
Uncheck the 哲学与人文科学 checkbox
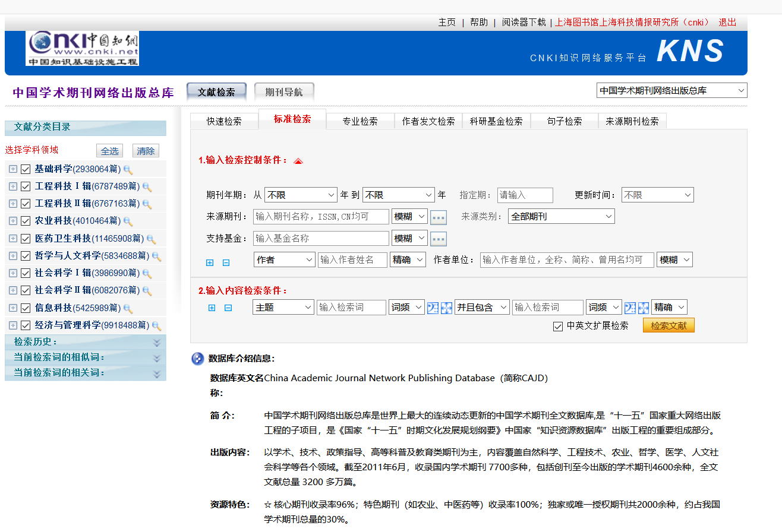pos(26,256)
